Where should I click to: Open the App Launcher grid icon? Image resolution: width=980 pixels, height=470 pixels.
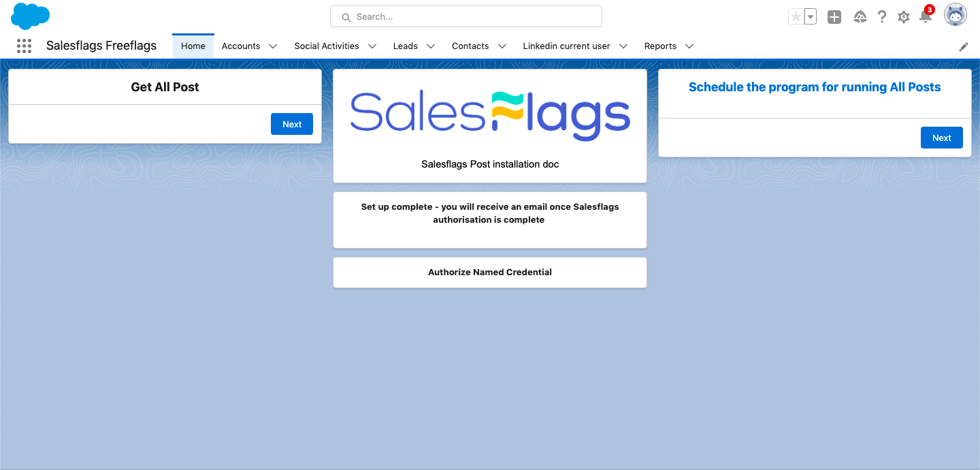coord(24,46)
